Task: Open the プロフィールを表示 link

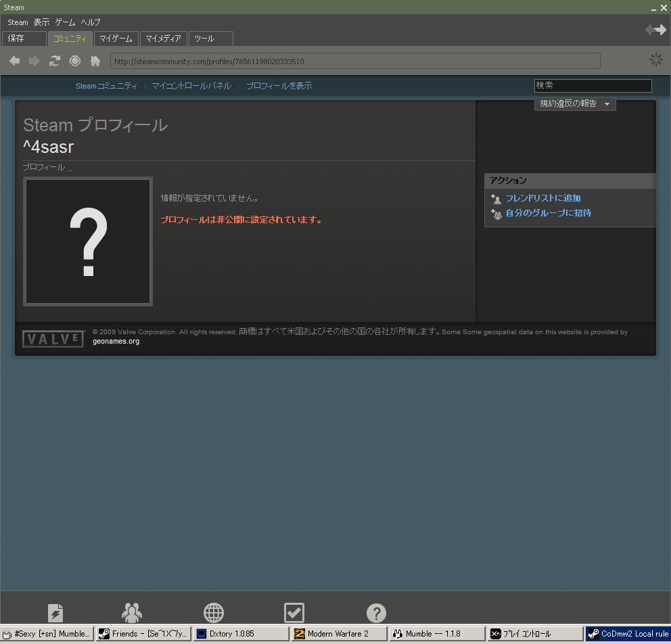Action: click(x=279, y=86)
